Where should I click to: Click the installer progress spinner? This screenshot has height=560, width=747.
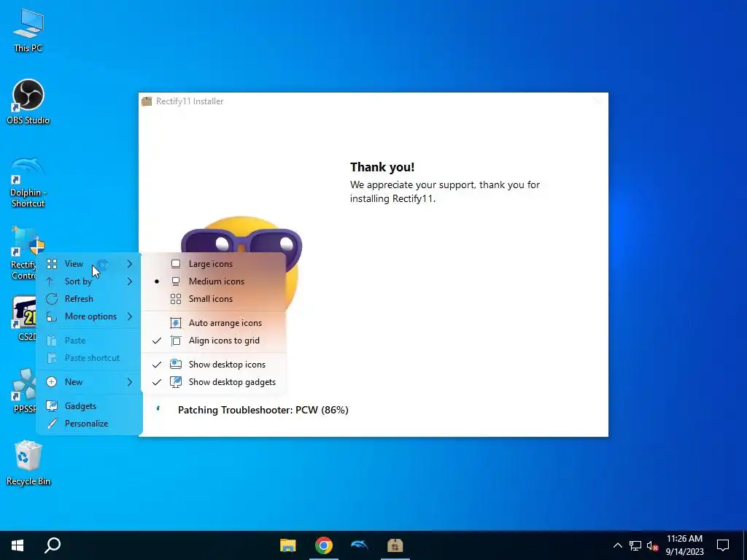point(158,408)
